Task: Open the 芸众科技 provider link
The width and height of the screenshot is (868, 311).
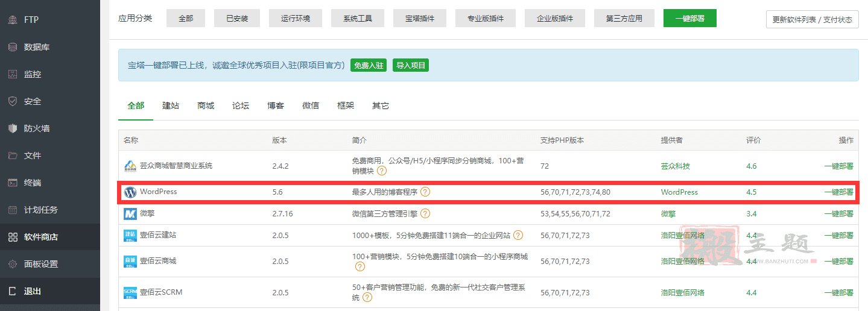Action: tap(676, 166)
